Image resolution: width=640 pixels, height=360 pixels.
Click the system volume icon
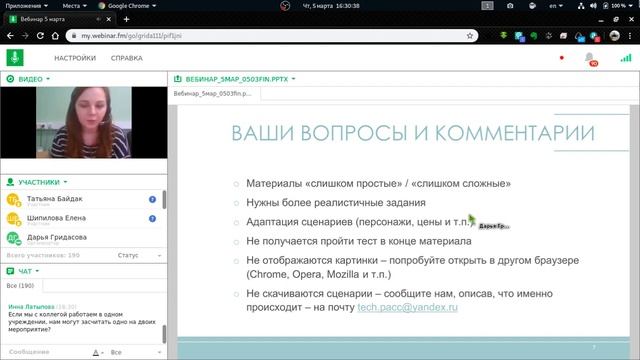tap(593, 6)
